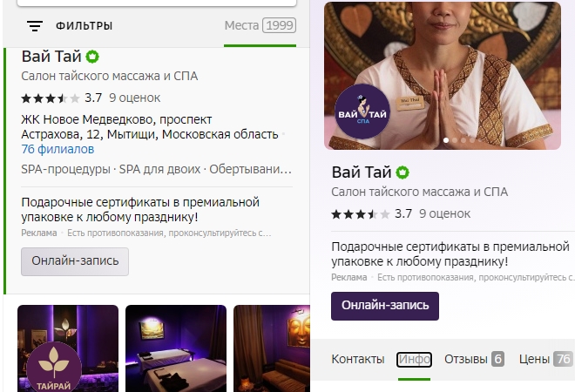
Task: Open the 76 филиалов link
Action: (57, 149)
